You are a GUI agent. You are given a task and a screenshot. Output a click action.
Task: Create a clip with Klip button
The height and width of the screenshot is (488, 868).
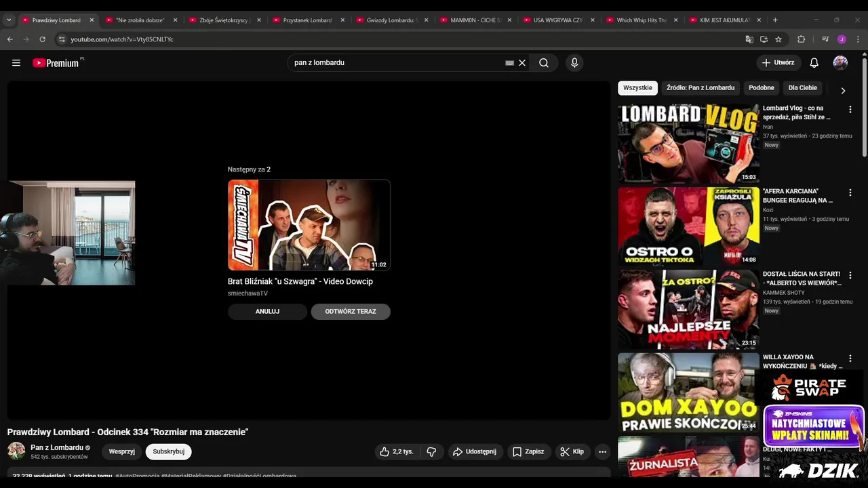(x=572, y=451)
